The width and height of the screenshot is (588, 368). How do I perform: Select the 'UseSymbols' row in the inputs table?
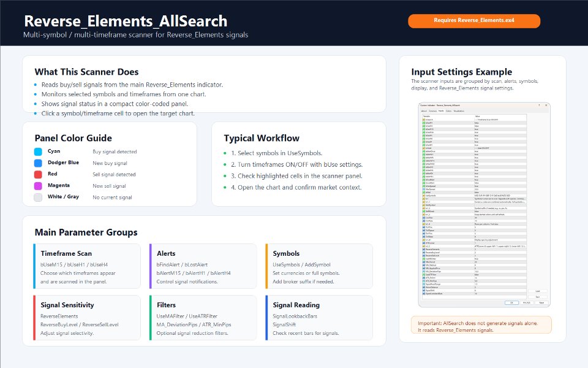click(x=474, y=196)
